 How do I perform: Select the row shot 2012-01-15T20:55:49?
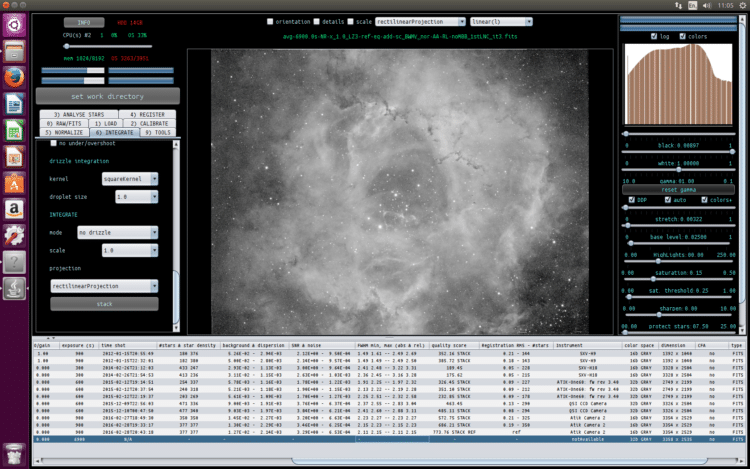388,354
